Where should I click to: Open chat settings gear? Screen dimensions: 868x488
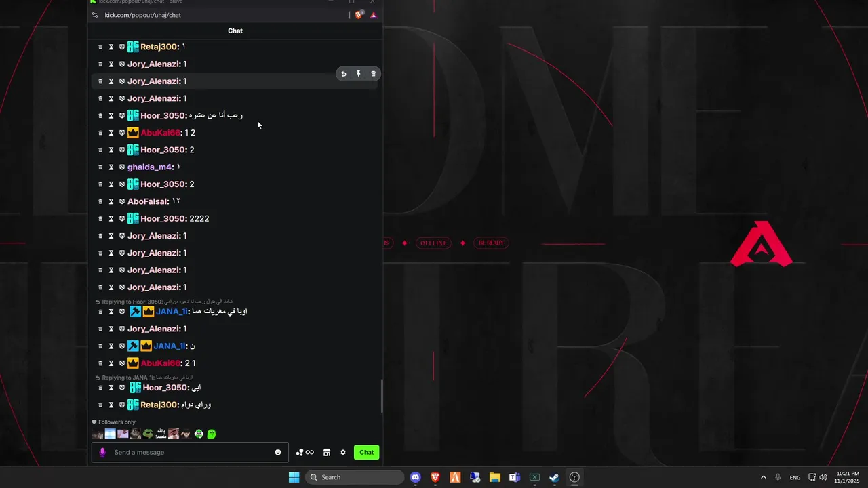(x=343, y=452)
